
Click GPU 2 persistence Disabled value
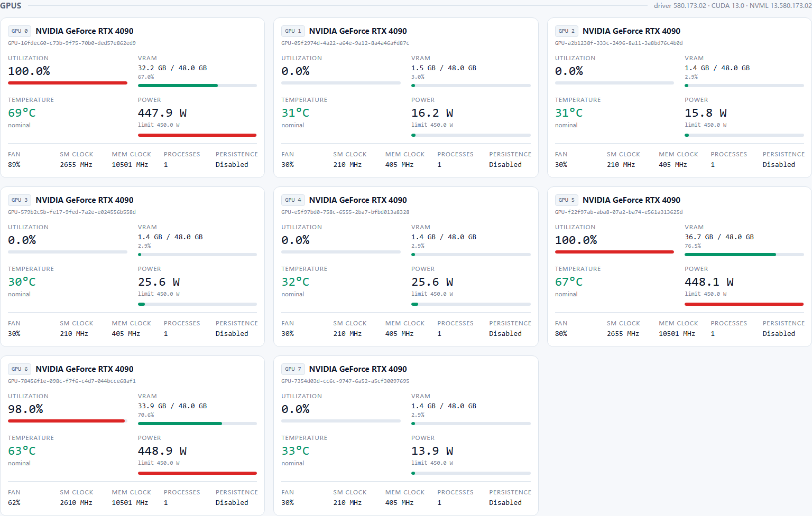[779, 165]
